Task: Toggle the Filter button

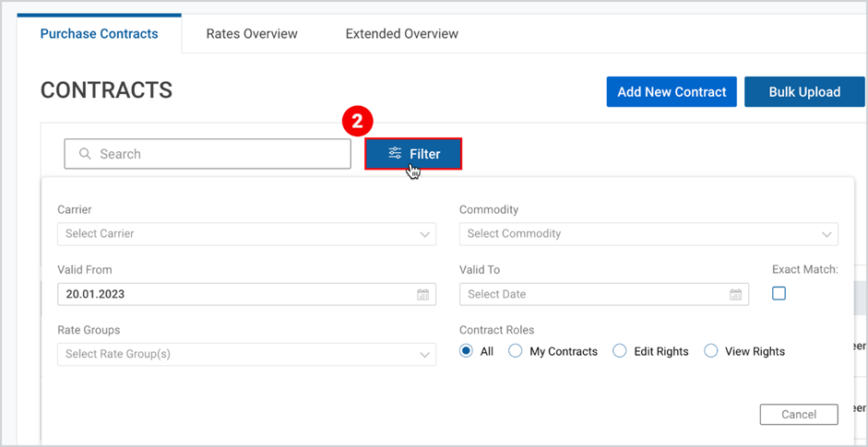Action: point(413,154)
